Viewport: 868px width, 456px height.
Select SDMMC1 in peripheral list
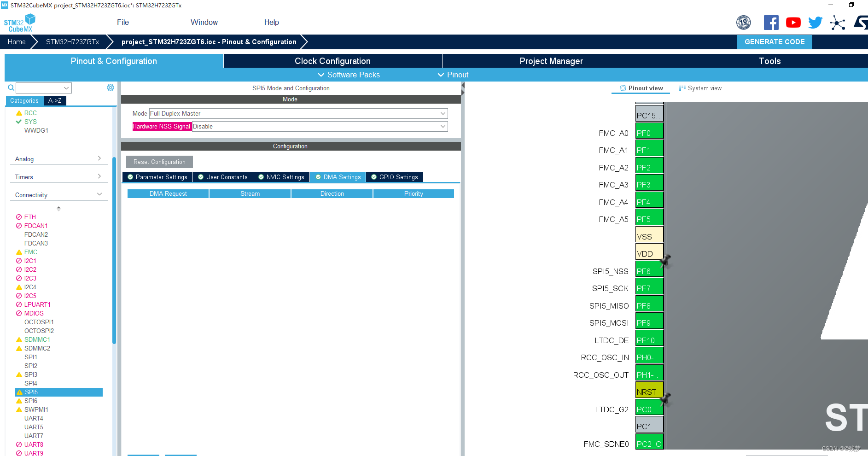point(37,339)
